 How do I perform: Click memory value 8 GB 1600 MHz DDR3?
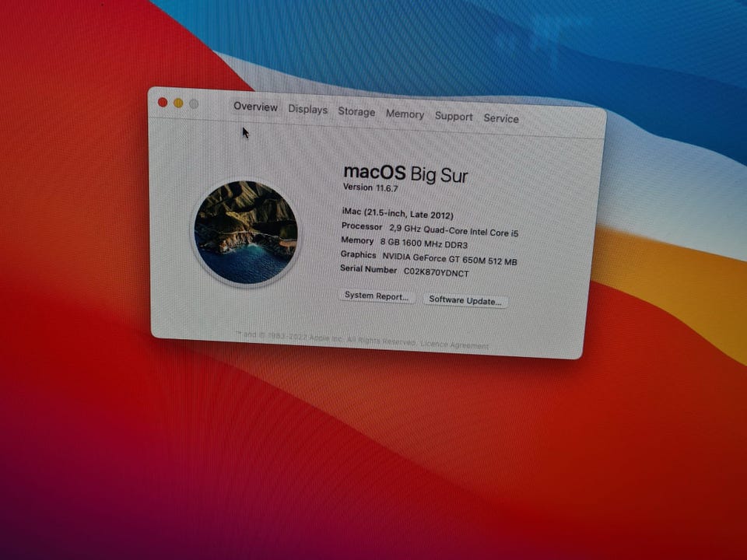click(424, 243)
